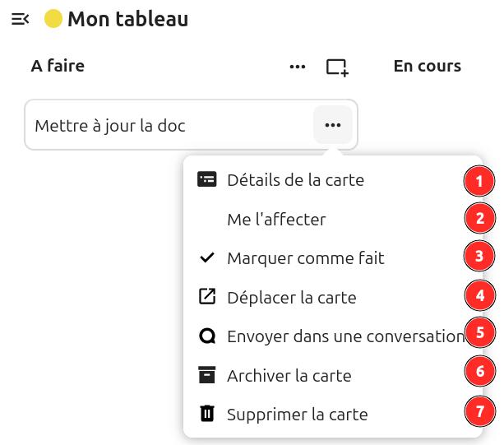Click 'Envoyer dans une conversation'
Viewport: 504px width, 445px height.
pos(345,336)
